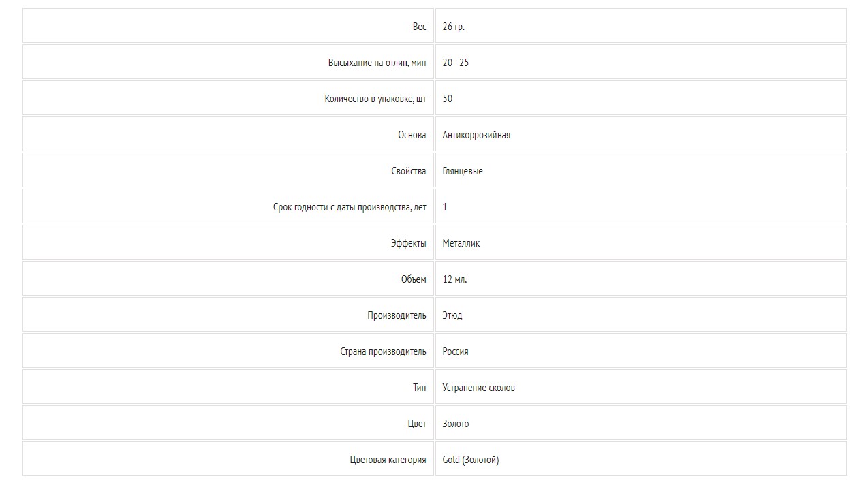Screen dimensions: 868x487
Task: Select the package quantity value "50"
Action: tap(447, 99)
